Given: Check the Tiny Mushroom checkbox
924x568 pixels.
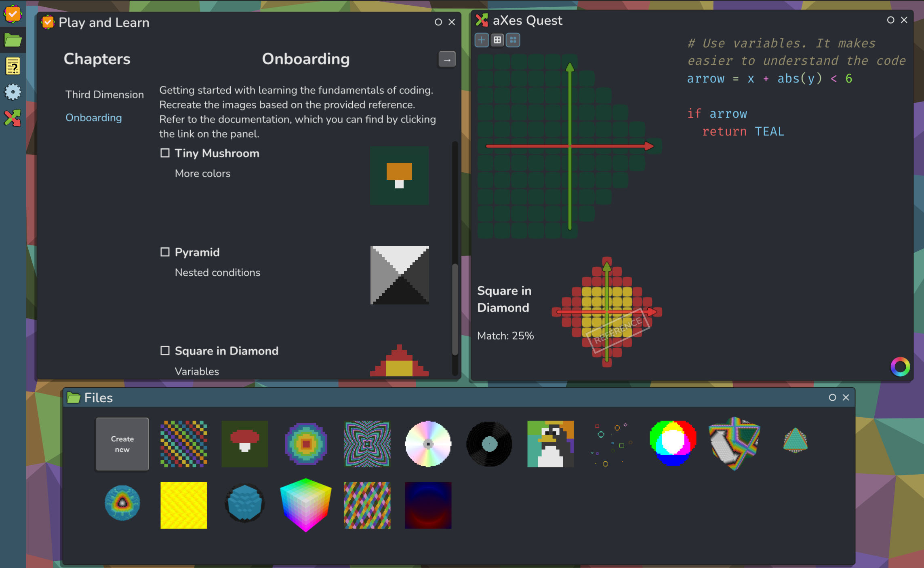Looking at the screenshot, I should click(x=165, y=153).
